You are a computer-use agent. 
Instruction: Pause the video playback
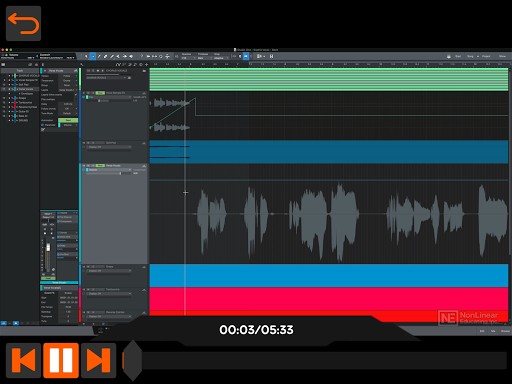(61, 360)
